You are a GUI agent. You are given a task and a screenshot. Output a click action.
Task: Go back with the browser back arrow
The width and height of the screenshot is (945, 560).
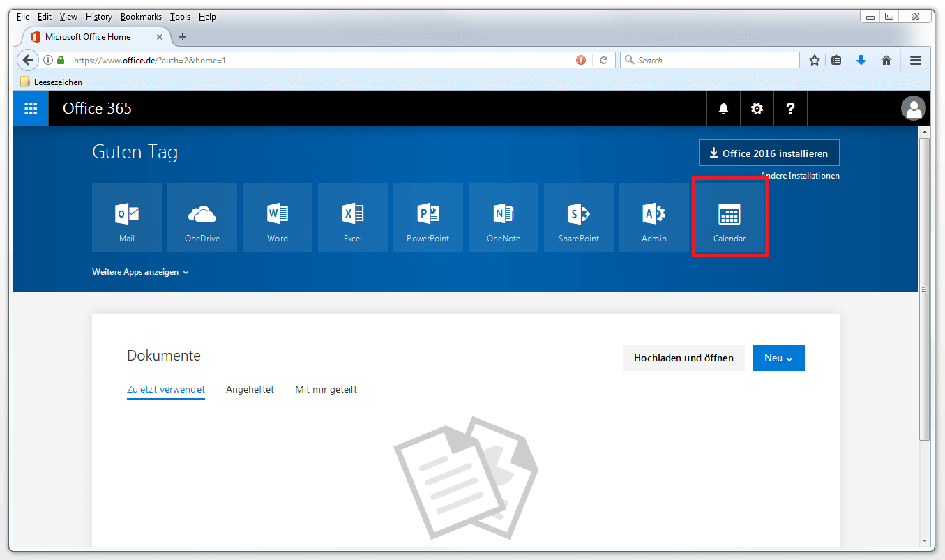tap(27, 60)
